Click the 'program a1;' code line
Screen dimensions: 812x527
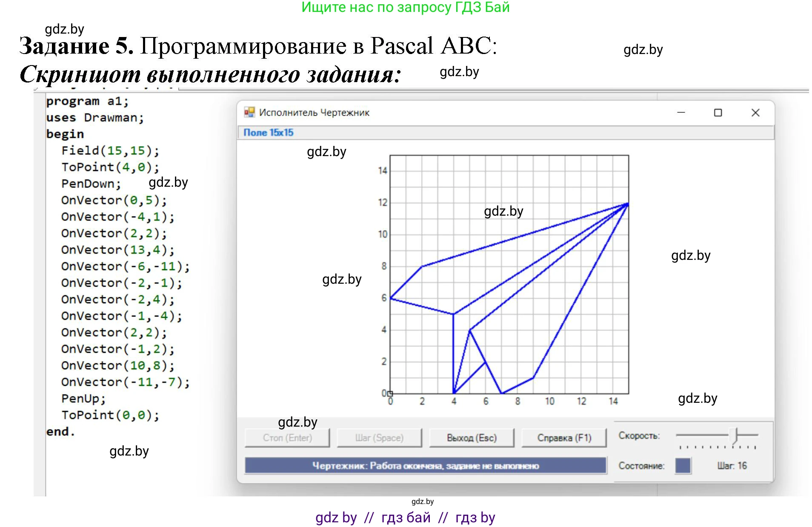pyautogui.click(x=87, y=101)
